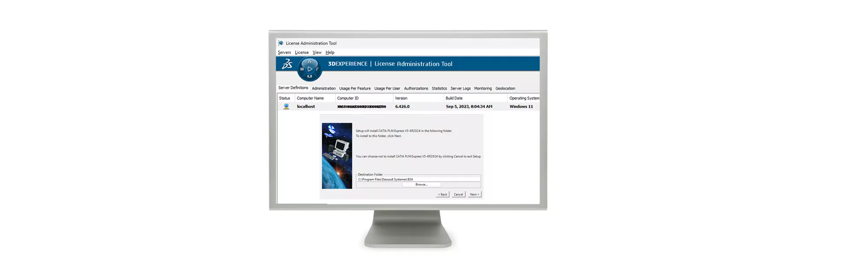Viewport: 868px width, 260px height.
Task: Click the Computer ID column header
Action: (364, 98)
